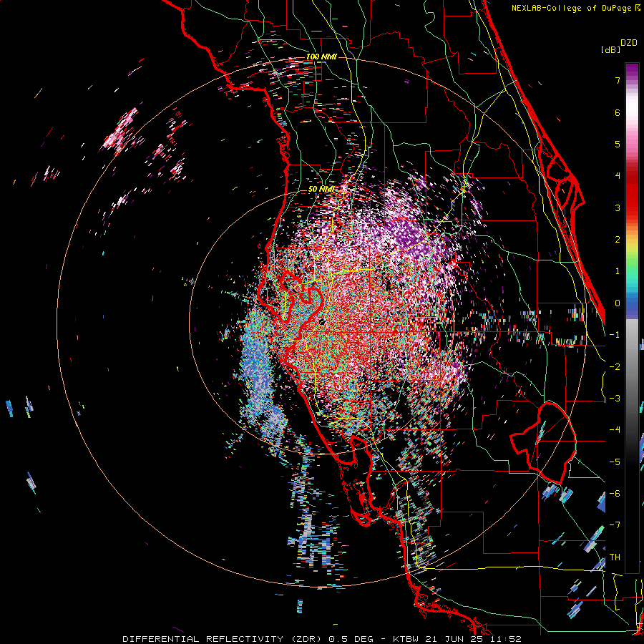The image size is (644, 644).
Task: Click the 5 value on the color scale
Action: pos(618,144)
